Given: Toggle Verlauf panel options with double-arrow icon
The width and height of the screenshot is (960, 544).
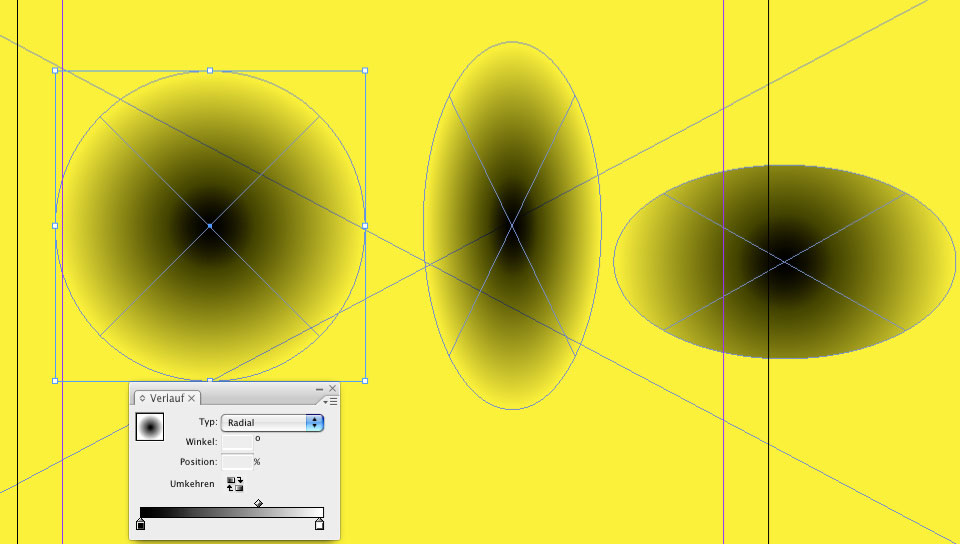Looking at the screenshot, I should (142, 398).
